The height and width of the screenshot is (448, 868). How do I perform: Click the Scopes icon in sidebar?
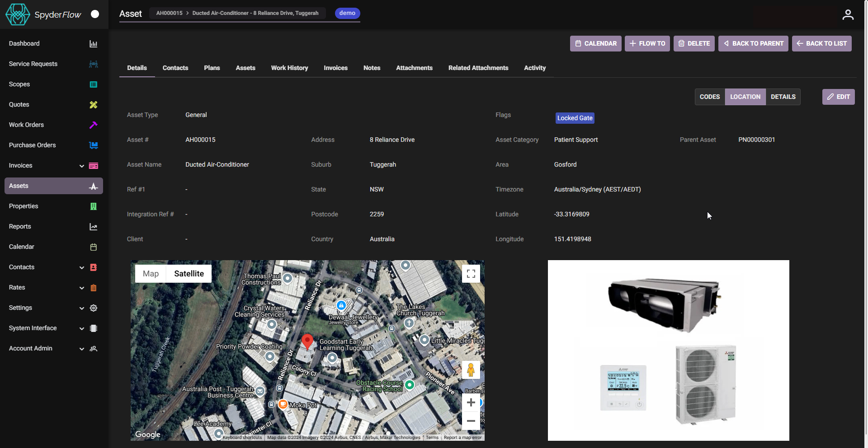tap(94, 84)
